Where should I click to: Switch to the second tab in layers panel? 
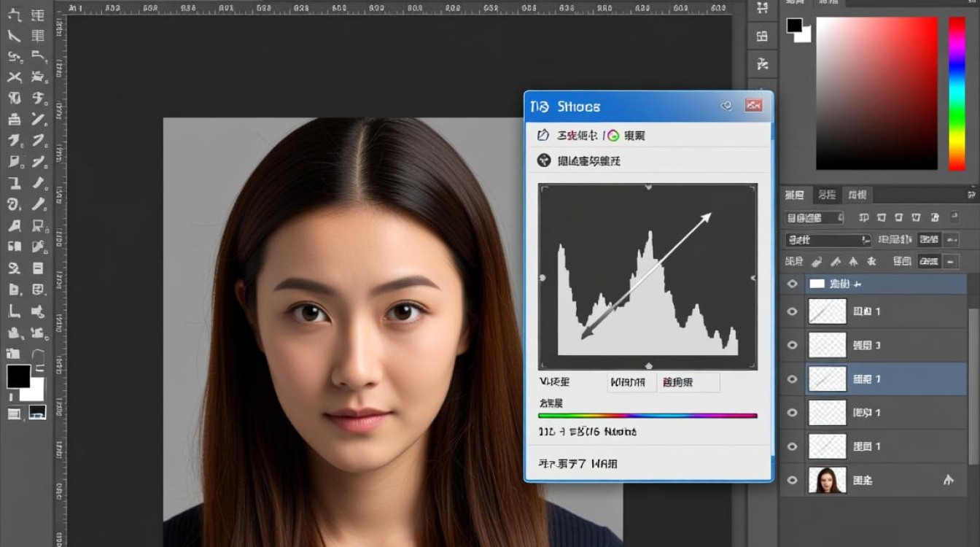point(827,195)
